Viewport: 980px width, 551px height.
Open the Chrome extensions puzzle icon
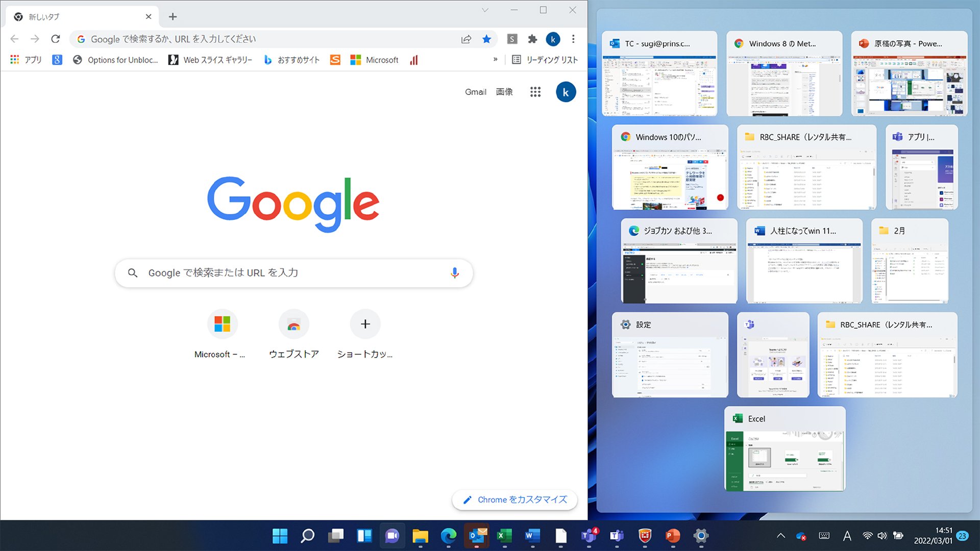pyautogui.click(x=532, y=39)
